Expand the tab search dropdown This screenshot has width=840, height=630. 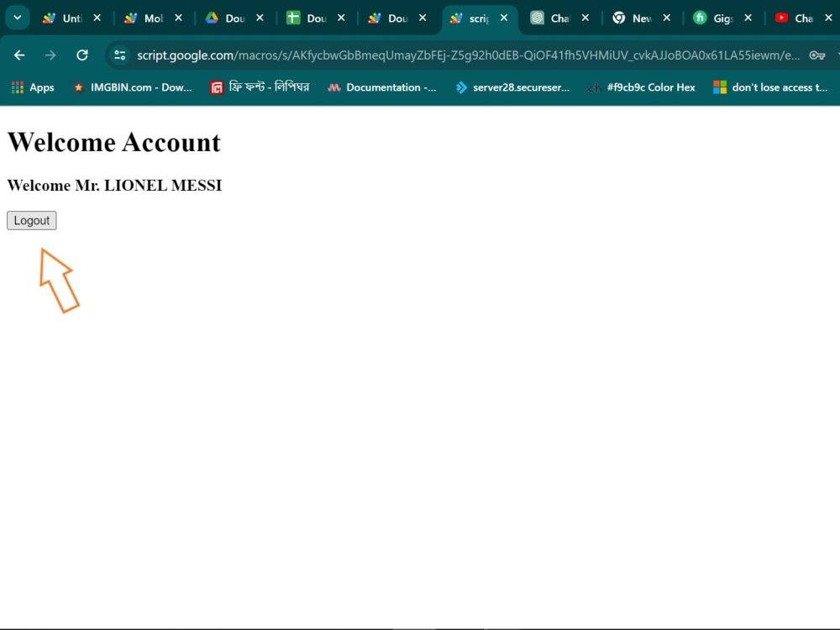pyautogui.click(x=17, y=18)
